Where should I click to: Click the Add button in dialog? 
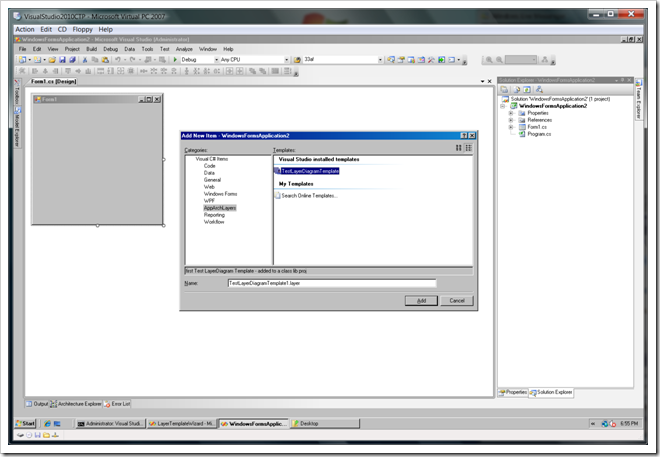(x=422, y=300)
